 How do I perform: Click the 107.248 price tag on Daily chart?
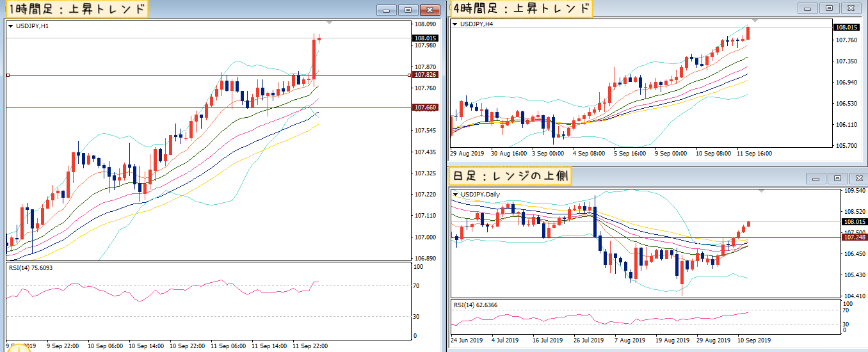click(x=856, y=237)
